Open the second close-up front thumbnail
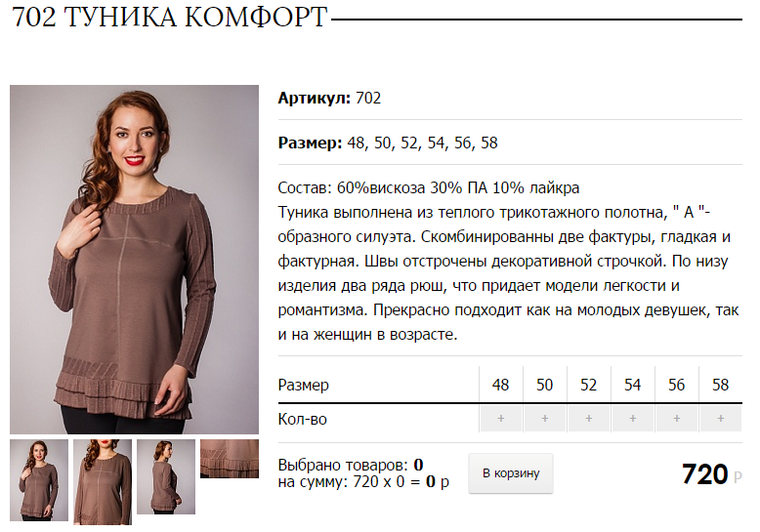760x532 pixels. pos(103,482)
